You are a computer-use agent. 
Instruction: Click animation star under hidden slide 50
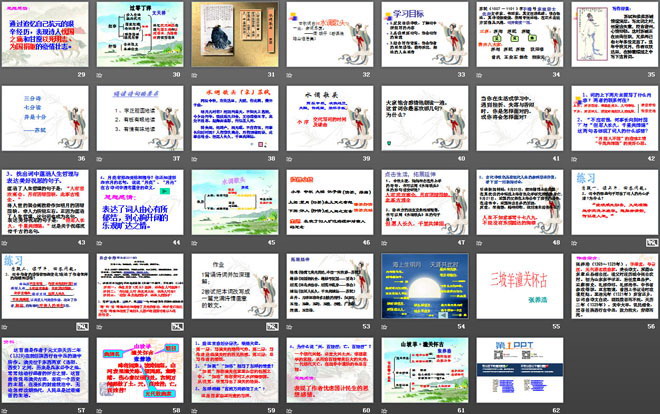click(x=5, y=326)
